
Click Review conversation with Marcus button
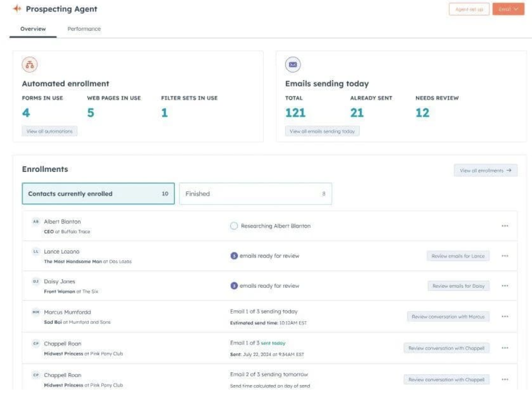click(448, 317)
